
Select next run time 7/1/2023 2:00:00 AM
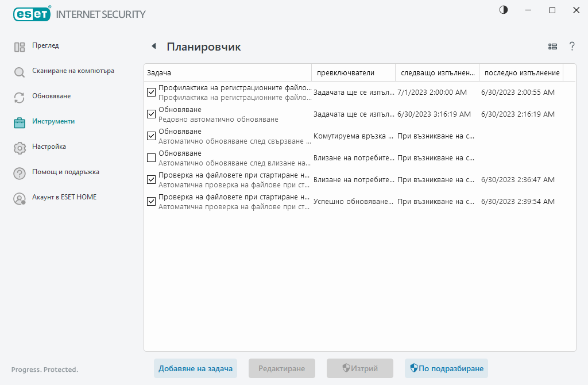pyautogui.click(x=432, y=93)
